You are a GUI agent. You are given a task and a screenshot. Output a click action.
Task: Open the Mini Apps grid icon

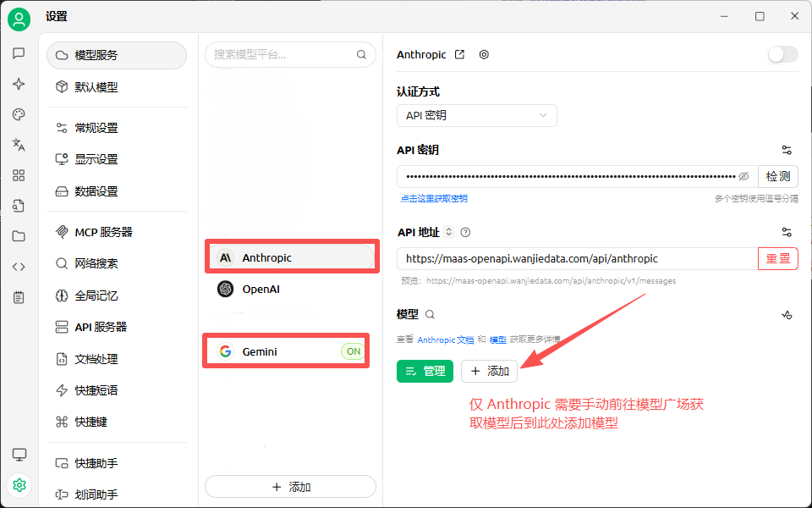19,175
